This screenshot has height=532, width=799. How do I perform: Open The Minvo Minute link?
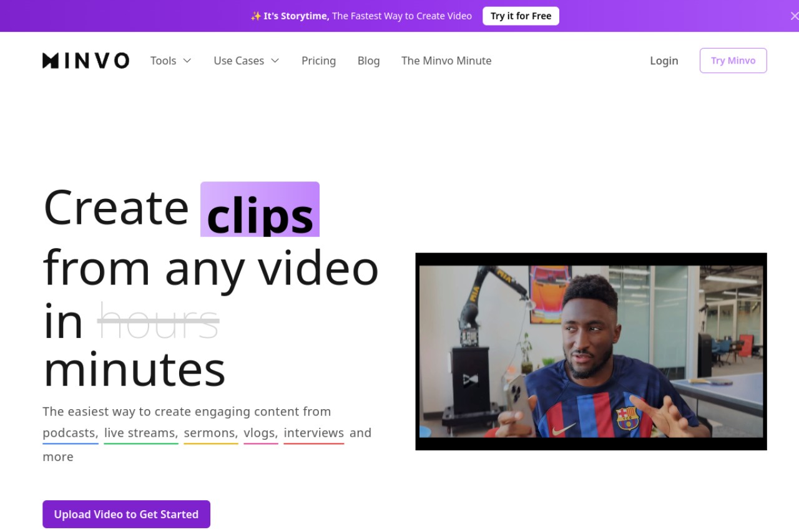tap(446, 60)
